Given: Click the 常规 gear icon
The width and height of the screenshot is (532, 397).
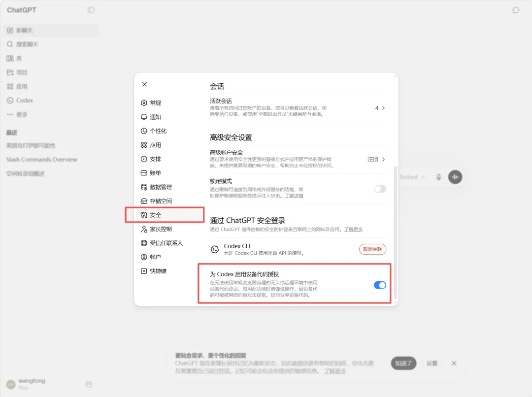Looking at the screenshot, I should point(144,103).
